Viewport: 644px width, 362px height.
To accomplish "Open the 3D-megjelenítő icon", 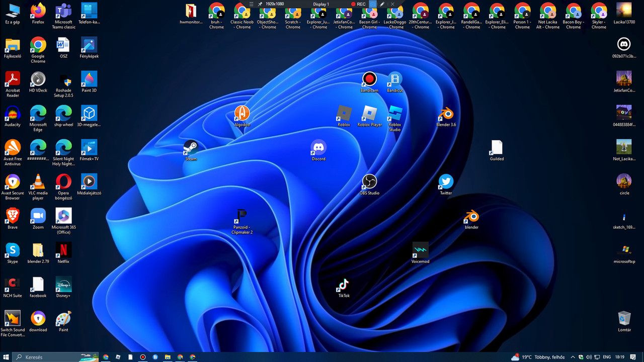I will [x=89, y=116].
